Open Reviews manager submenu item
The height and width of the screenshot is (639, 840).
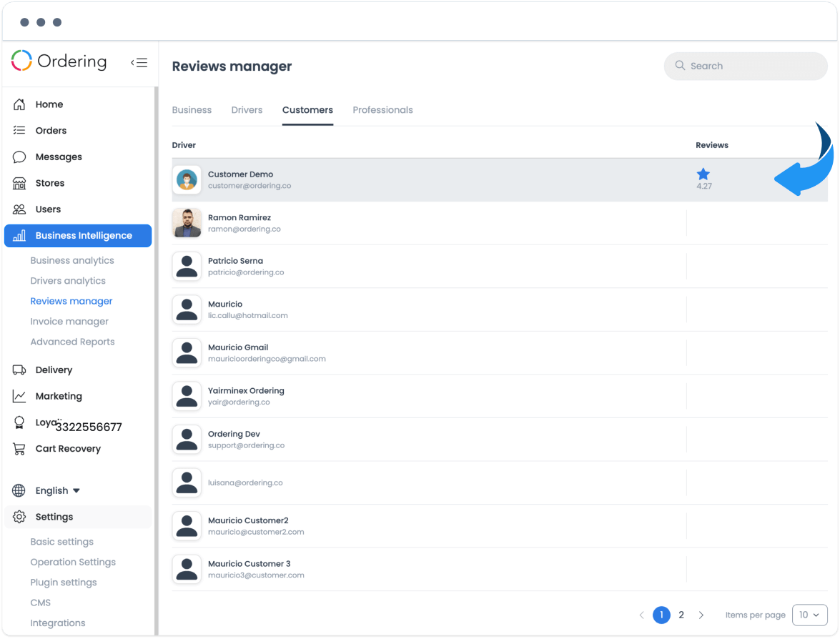(71, 301)
